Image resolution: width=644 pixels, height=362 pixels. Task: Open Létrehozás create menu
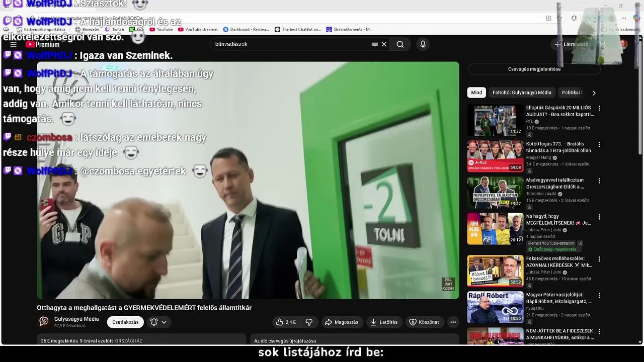[571, 44]
